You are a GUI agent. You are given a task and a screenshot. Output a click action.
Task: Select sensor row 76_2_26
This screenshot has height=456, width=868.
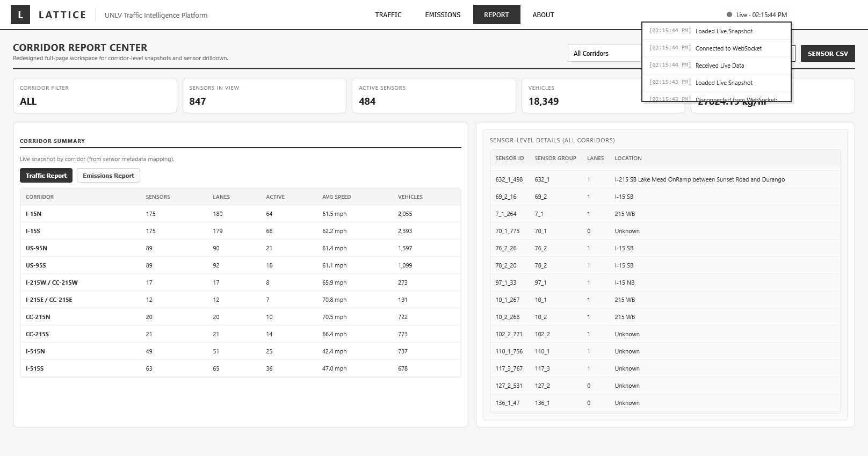pos(665,248)
